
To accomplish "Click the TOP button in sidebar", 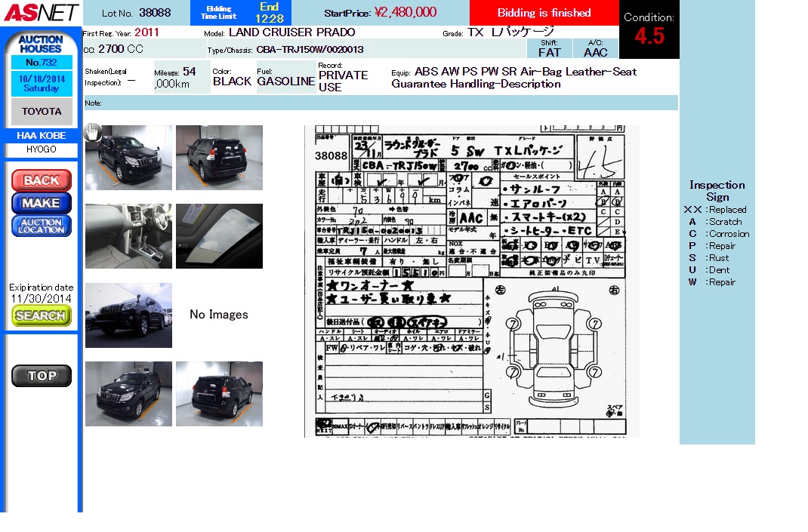I will coord(42,376).
